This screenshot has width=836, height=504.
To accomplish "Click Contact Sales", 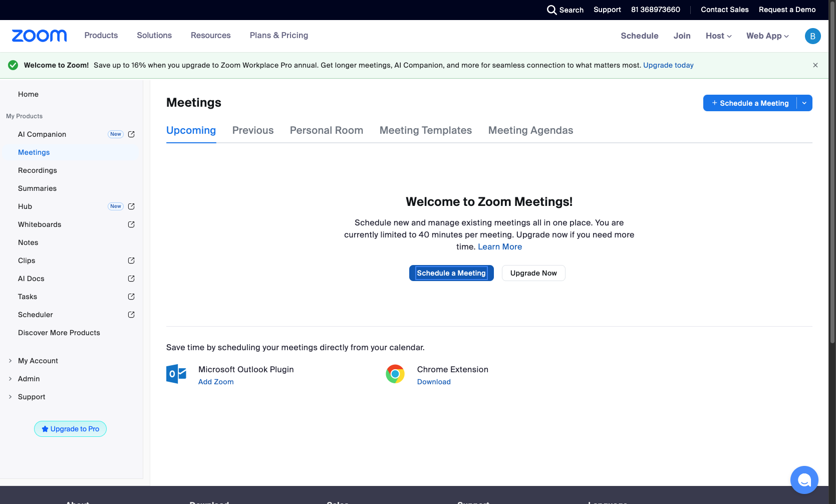I will (x=725, y=10).
